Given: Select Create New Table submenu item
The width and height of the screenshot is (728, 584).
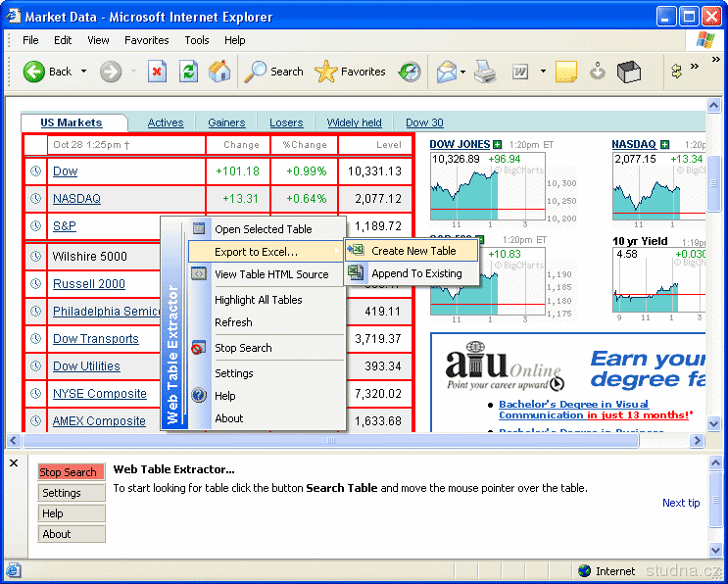Looking at the screenshot, I should coord(413,251).
